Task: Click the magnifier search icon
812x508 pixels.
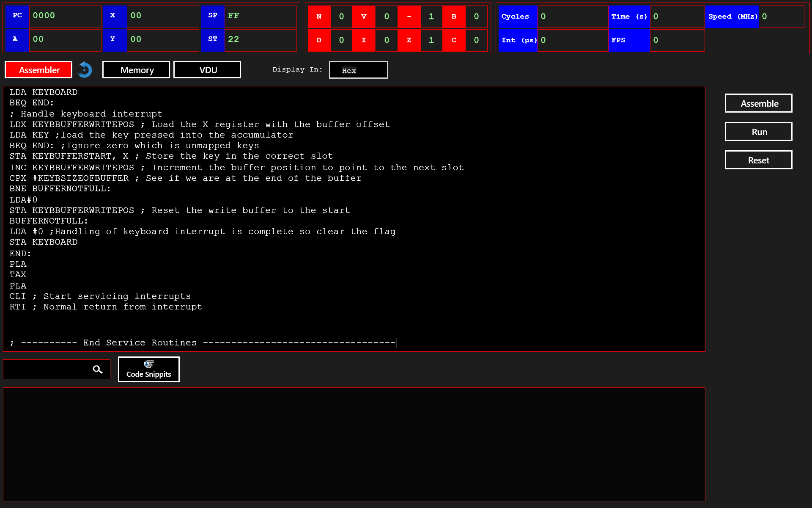Action: tap(98, 370)
